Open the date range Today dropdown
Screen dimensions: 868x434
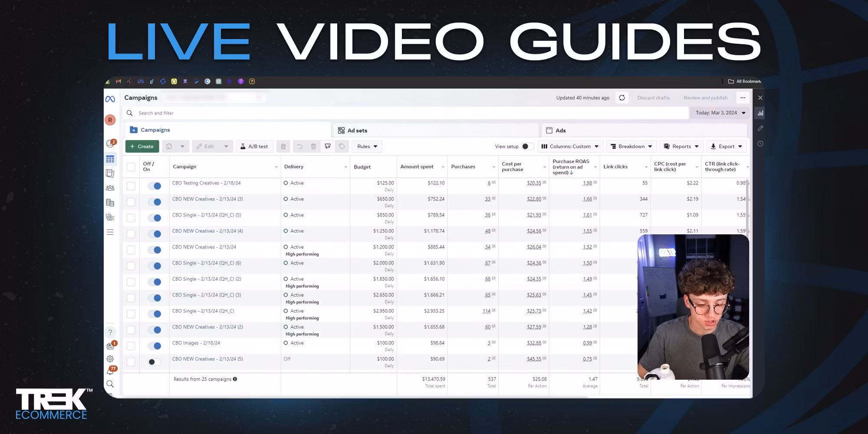(x=720, y=113)
